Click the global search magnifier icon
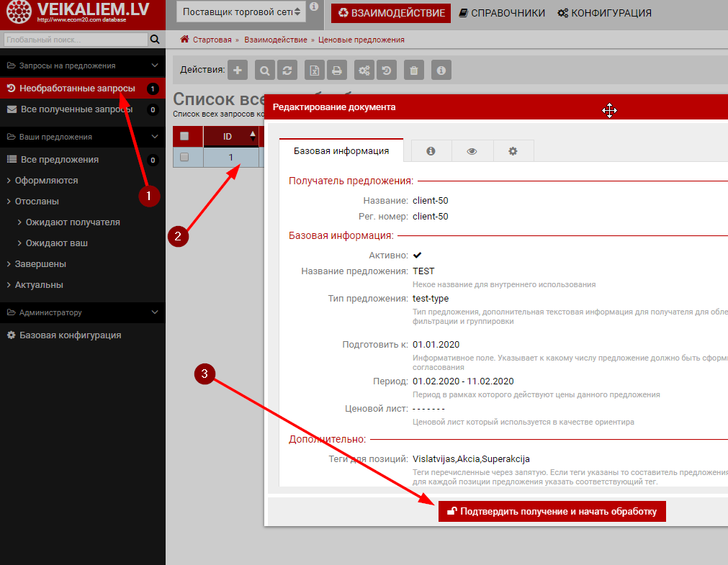This screenshot has height=565, width=728. [x=154, y=40]
